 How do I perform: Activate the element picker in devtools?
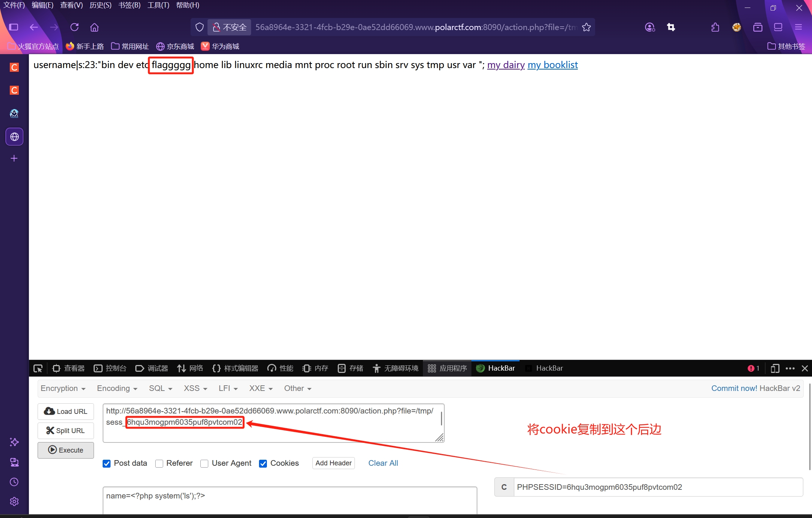(38, 368)
